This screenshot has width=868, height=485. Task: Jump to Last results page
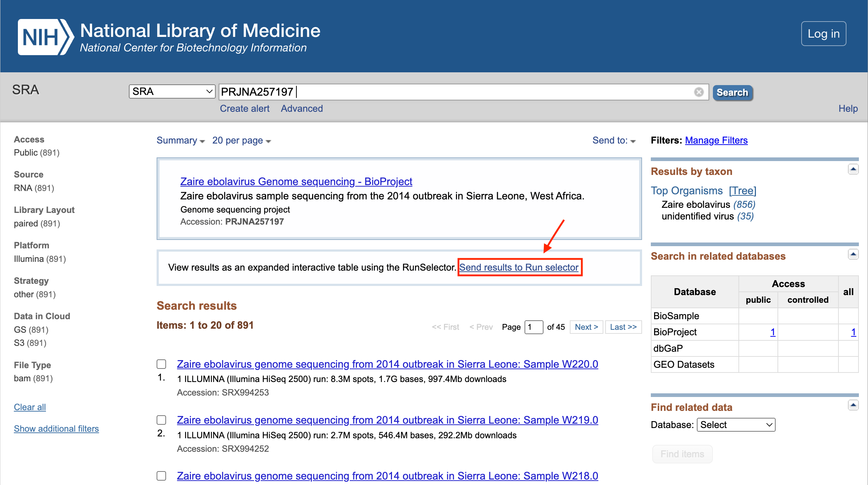click(623, 327)
